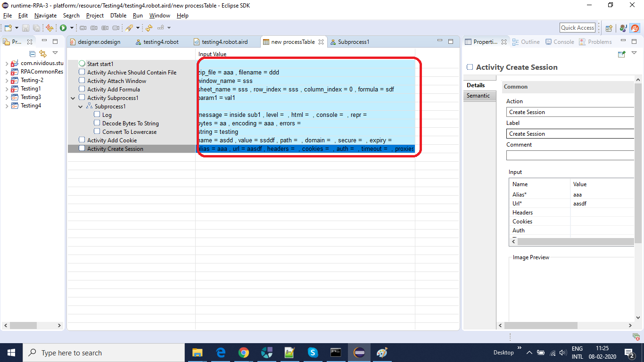644x362 pixels.
Task: Expand the RPACommonRes project
Action: tap(6, 72)
